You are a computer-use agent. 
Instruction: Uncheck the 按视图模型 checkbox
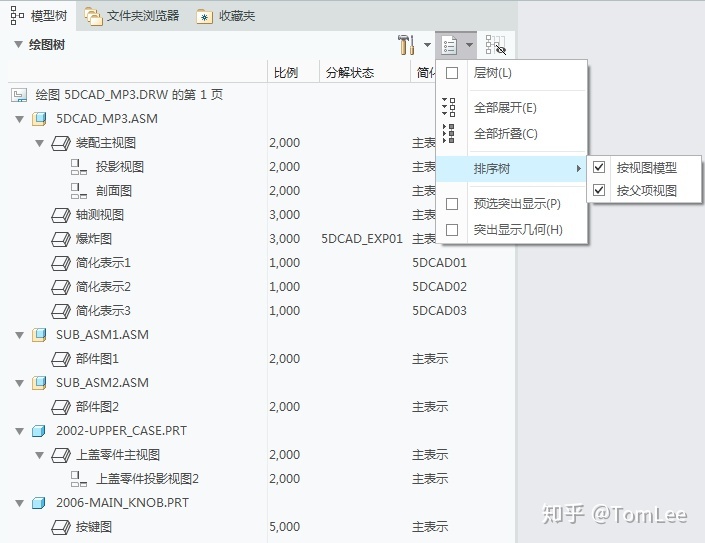coord(599,167)
